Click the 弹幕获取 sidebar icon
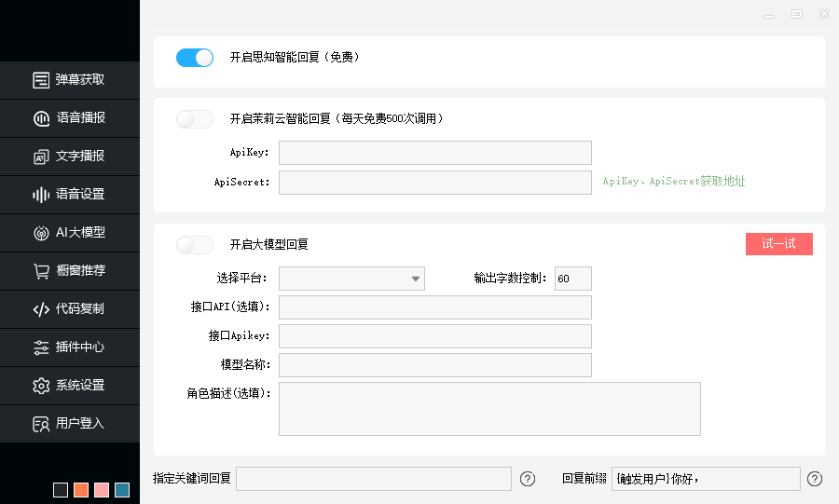The image size is (839, 504). point(41,80)
